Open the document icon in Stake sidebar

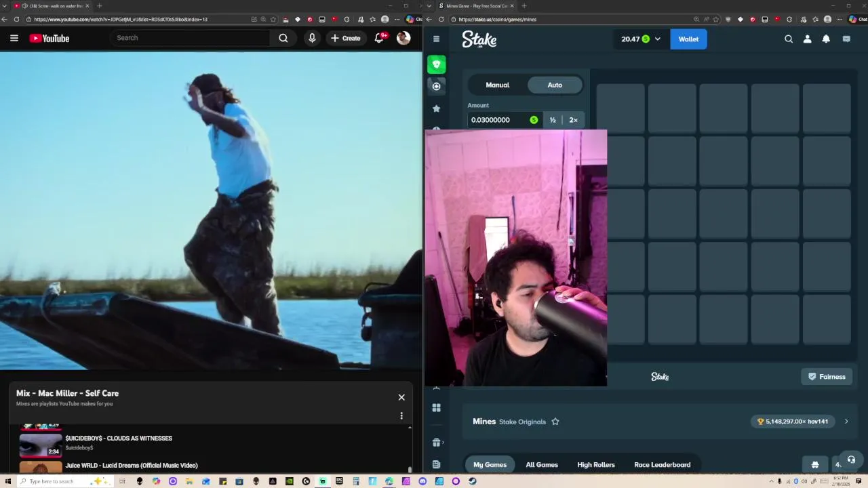[437, 464]
